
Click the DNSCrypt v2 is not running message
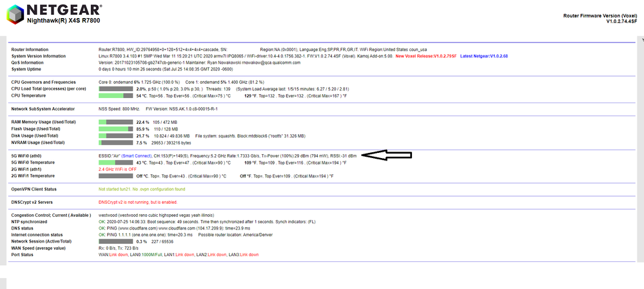pos(138,203)
